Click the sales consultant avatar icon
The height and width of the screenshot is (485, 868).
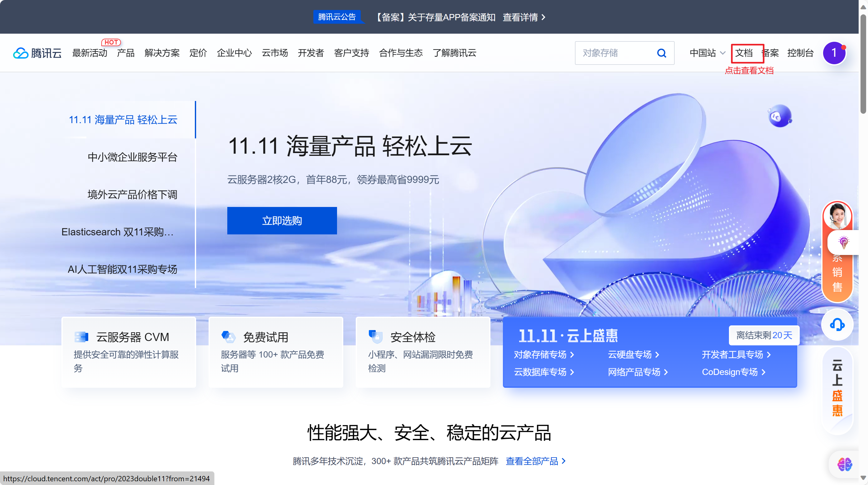(x=837, y=216)
